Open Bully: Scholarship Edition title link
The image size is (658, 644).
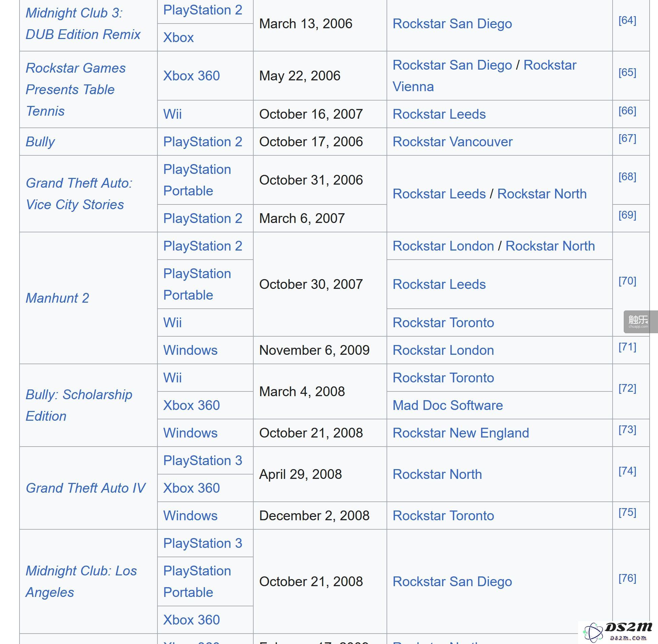[79, 405]
